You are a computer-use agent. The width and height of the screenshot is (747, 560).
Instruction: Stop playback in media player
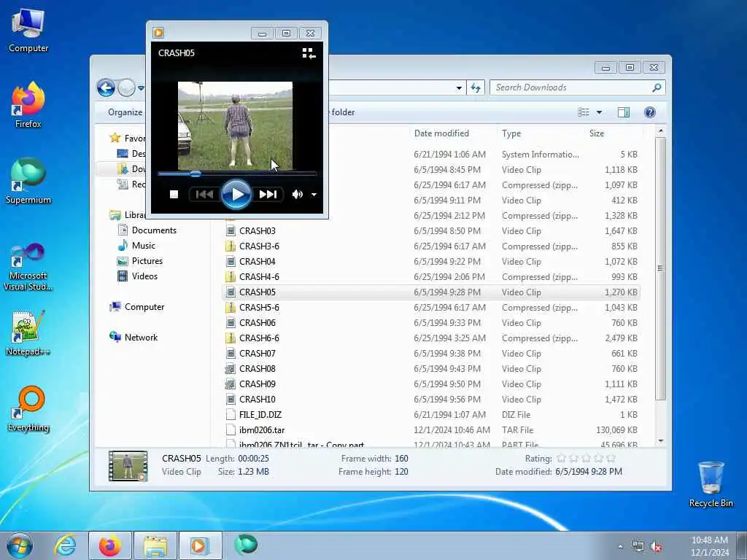point(174,194)
